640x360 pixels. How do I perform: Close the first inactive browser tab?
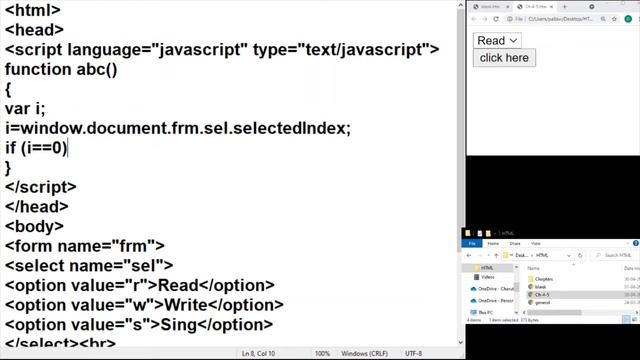coord(507,7)
